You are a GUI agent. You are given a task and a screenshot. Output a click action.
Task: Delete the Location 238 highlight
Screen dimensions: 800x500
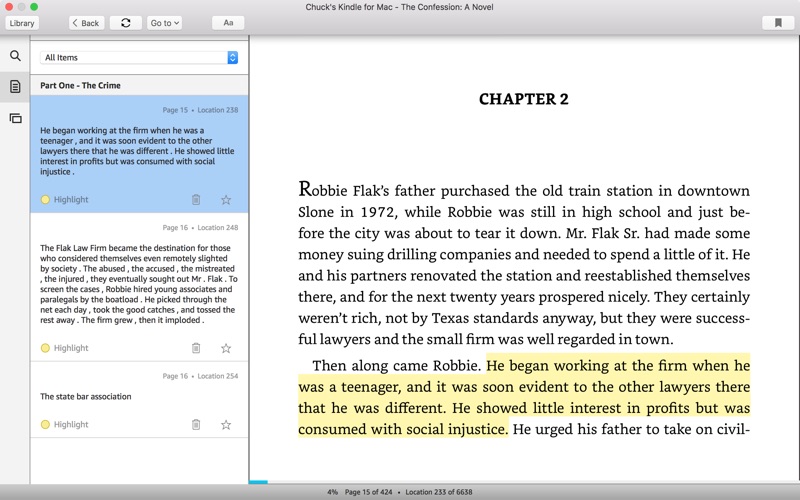[196, 199]
